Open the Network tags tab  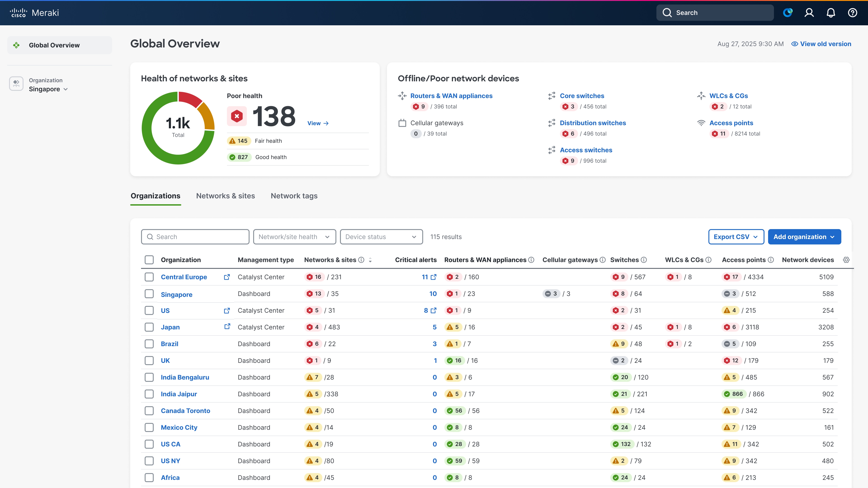pos(294,196)
